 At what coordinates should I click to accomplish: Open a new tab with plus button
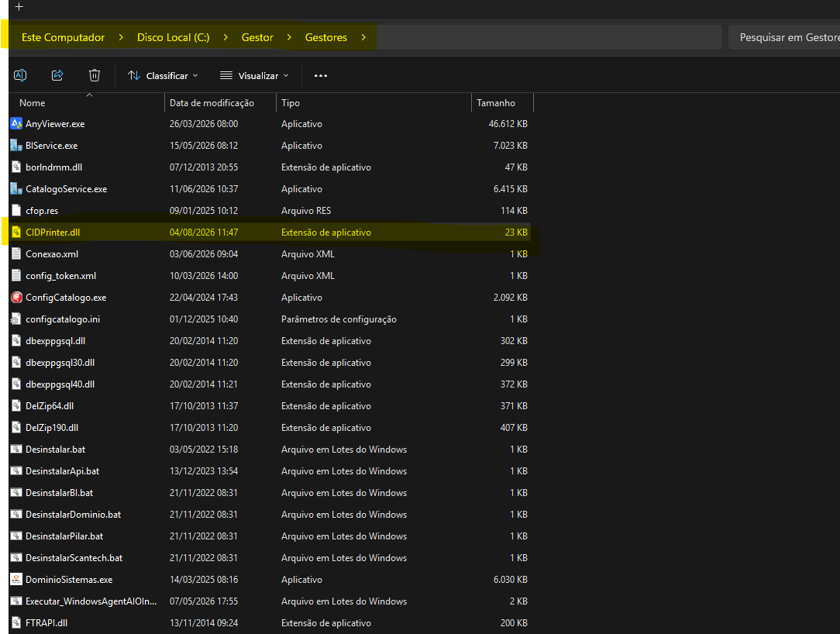pos(19,7)
